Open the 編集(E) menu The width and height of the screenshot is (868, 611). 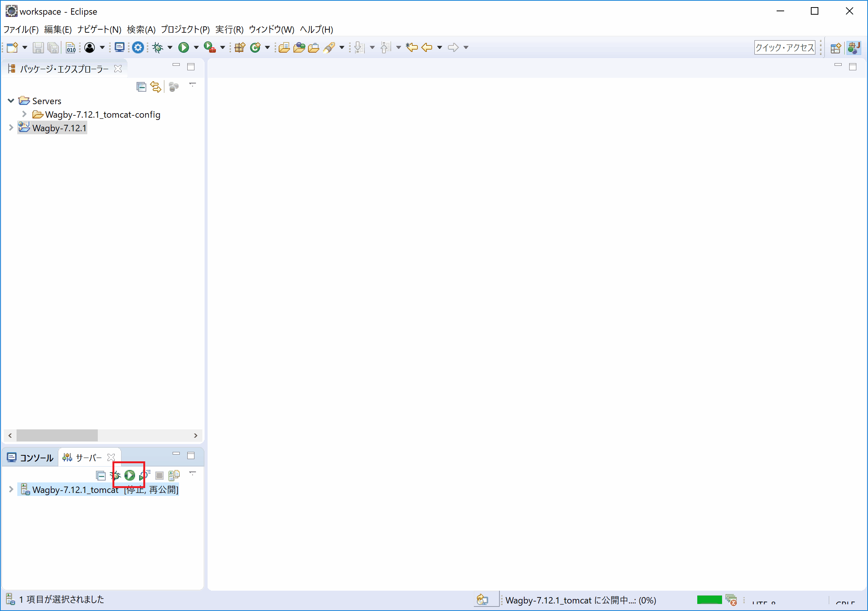[58, 29]
